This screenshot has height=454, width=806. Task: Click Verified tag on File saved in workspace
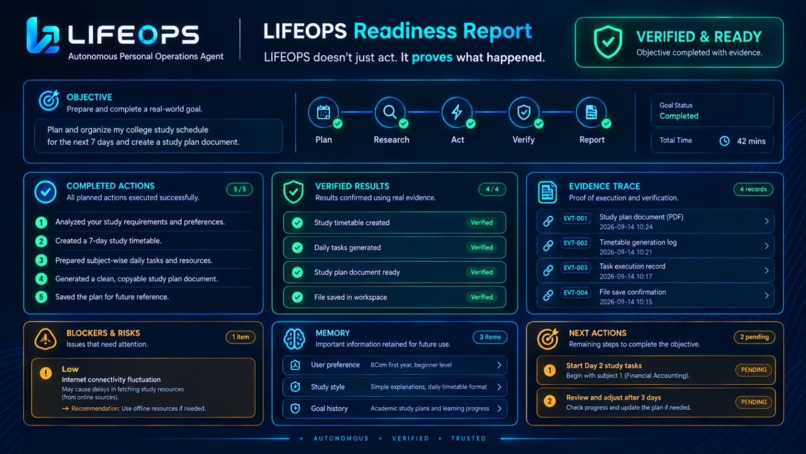(x=482, y=297)
